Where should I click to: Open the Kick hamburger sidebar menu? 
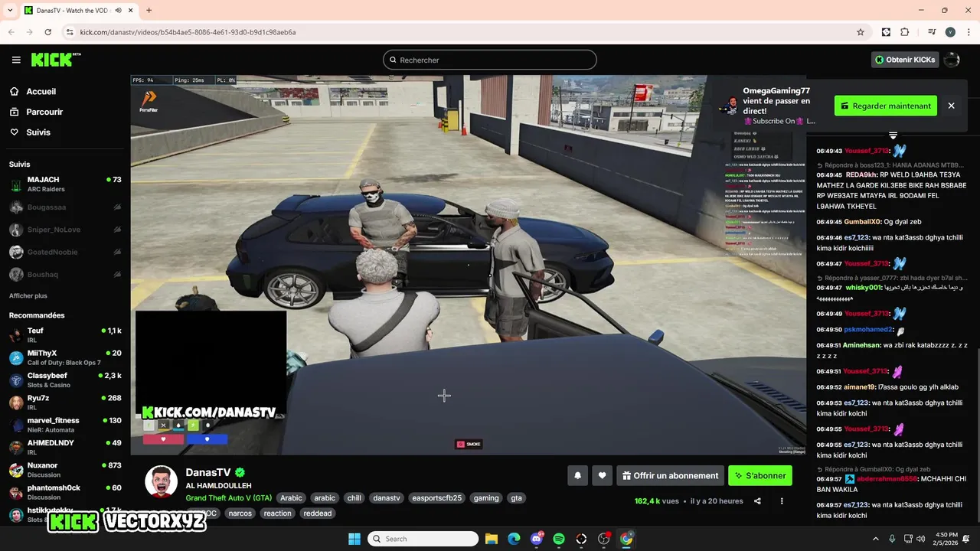tap(16, 60)
